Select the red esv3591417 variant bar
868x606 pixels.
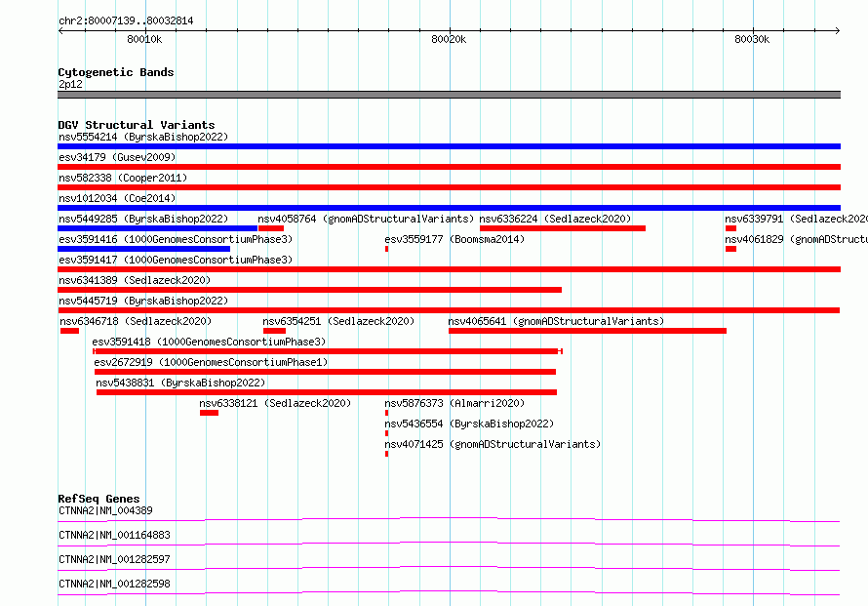point(449,269)
